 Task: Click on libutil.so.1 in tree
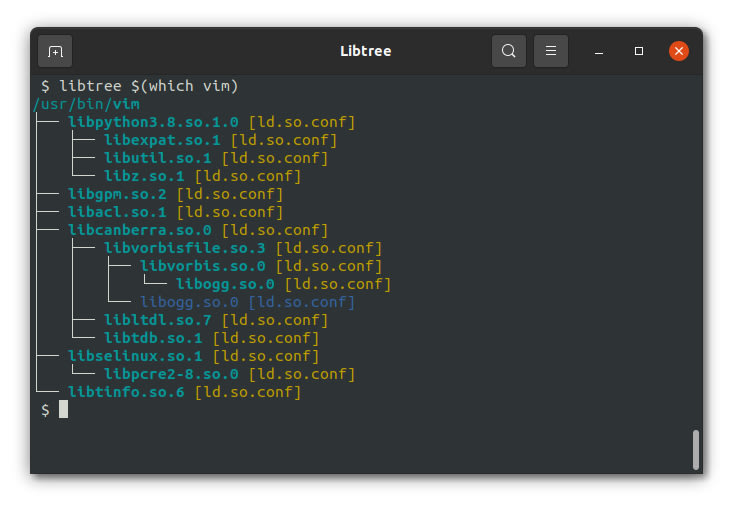pos(157,158)
